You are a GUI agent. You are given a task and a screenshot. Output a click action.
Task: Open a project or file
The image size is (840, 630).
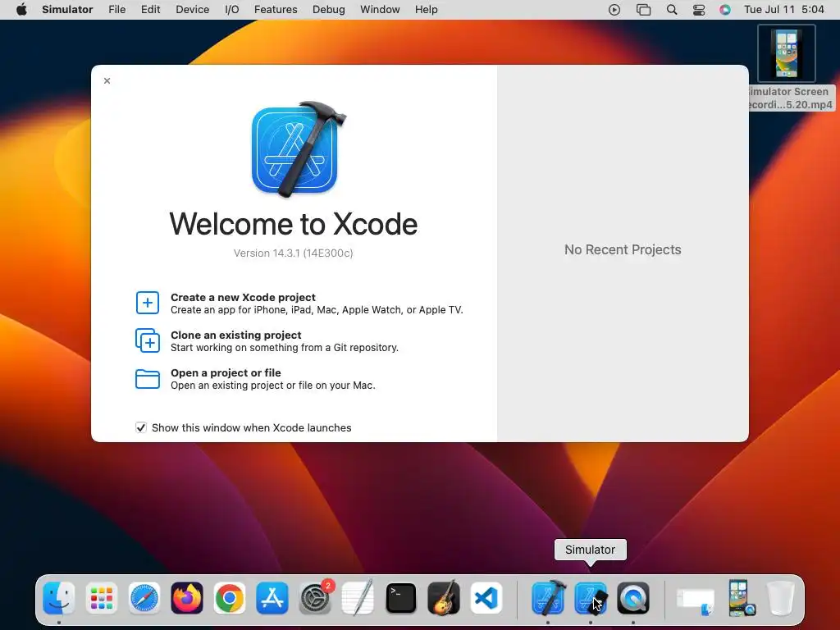click(272, 379)
